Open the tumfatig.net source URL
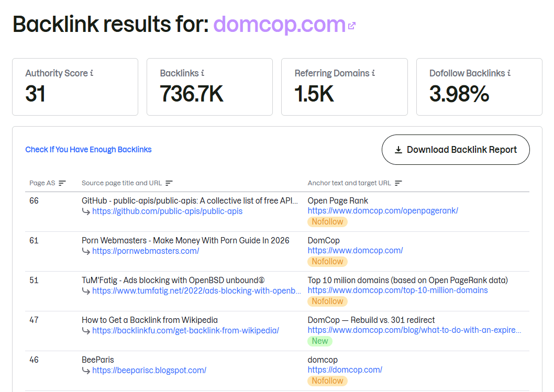Viewport: 554px width, 392px height. tap(196, 290)
